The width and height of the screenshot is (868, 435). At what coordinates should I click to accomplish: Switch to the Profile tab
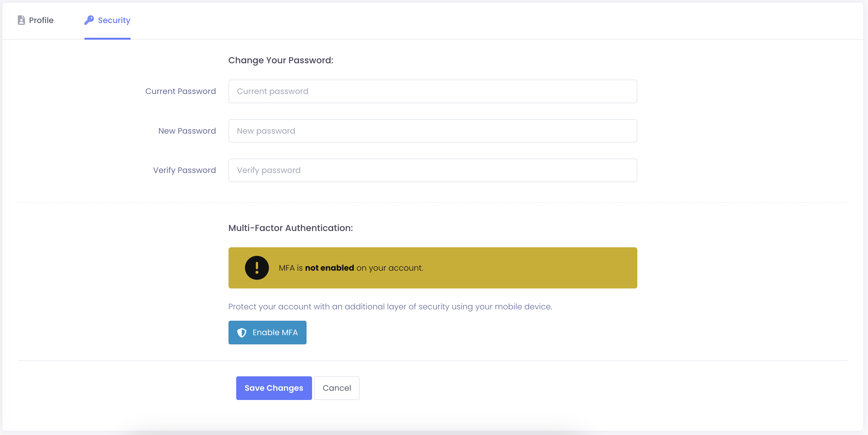[x=36, y=20]
